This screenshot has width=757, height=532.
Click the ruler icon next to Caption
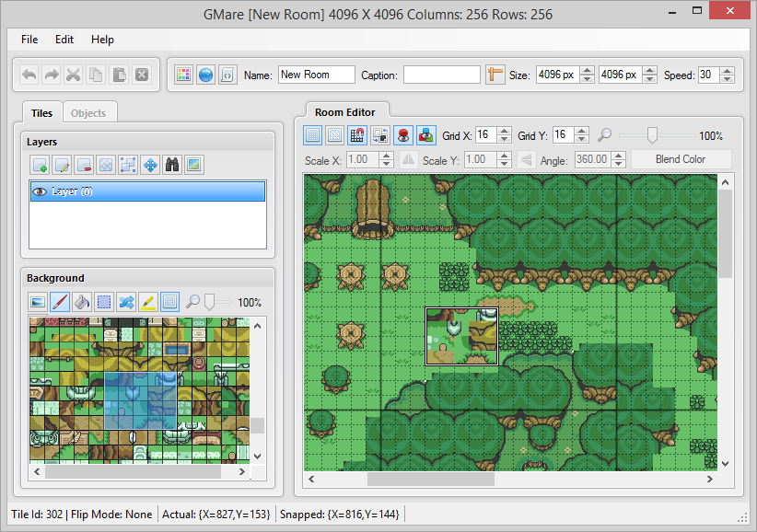[495, 75]
